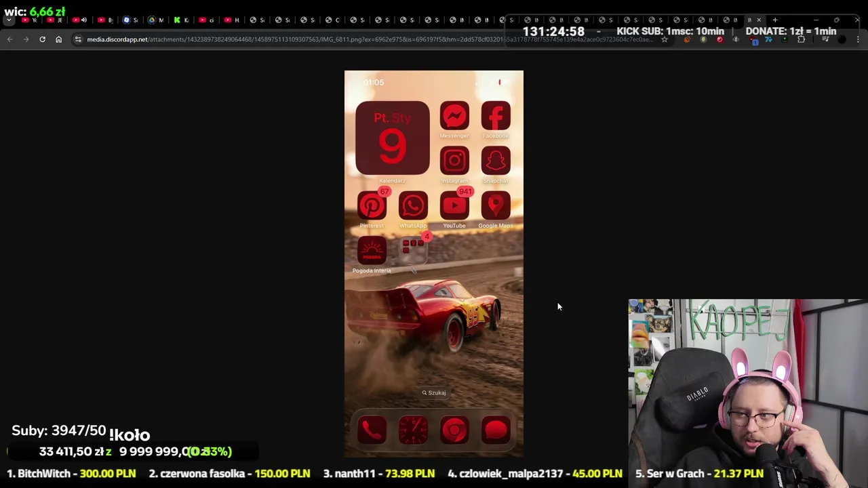Image resolution: width=868 pixels, height=488 pixels.
Task: Open the browser three-dot menu
Action: click(858, 40)
